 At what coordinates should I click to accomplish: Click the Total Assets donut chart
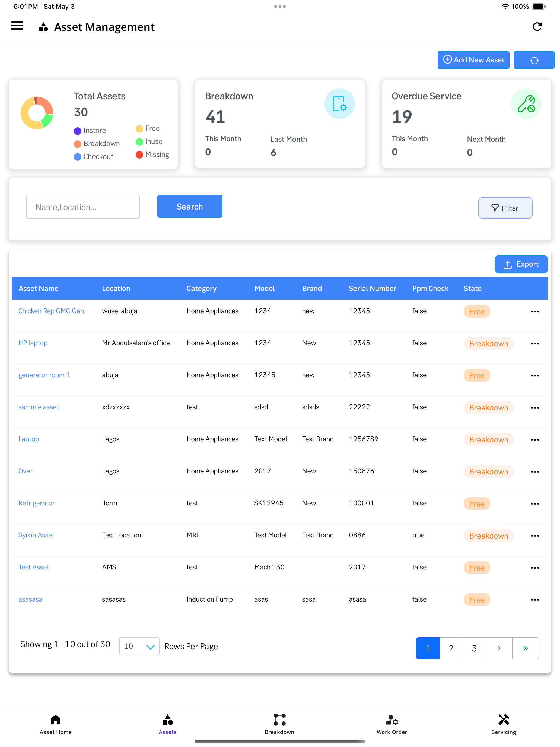(37, 113)
